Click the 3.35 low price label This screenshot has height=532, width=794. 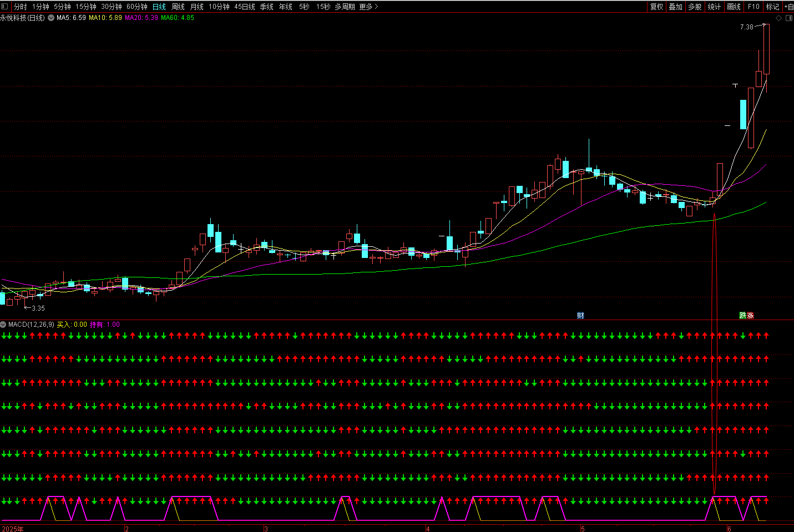(x=38, y=308)
